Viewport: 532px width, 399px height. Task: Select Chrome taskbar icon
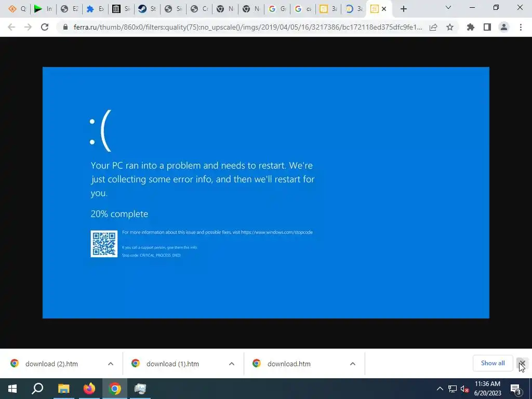(115, 389)
